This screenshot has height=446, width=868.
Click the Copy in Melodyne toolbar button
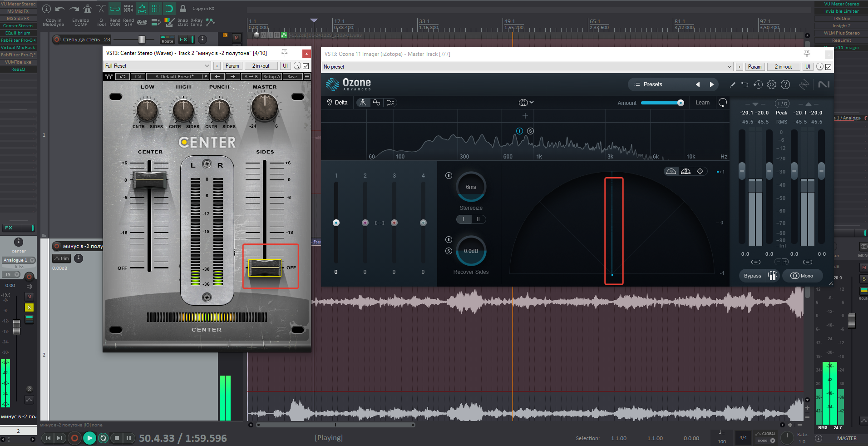point(54,22)
